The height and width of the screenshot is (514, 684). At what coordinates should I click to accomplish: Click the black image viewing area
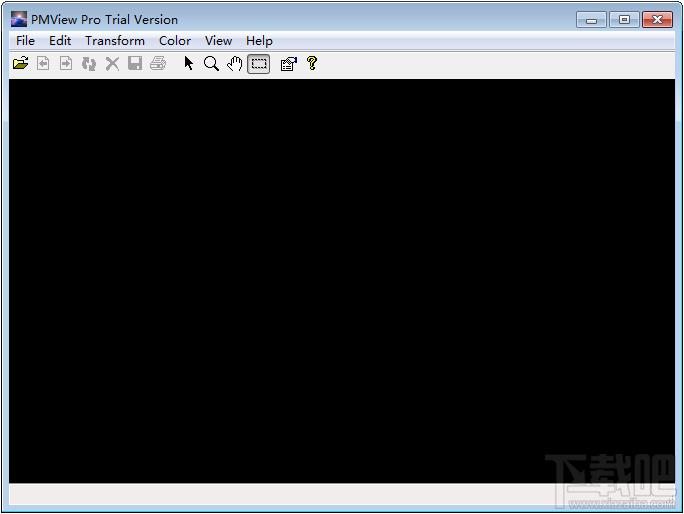(342, 281)
